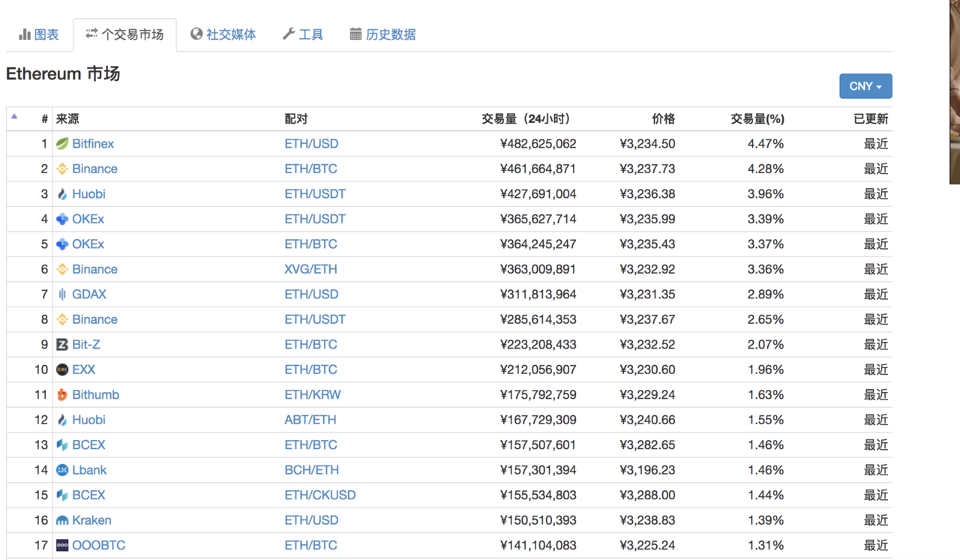Click the Bitfinex leaf logo icon
960x560 pixels.
tap(62, 144)
